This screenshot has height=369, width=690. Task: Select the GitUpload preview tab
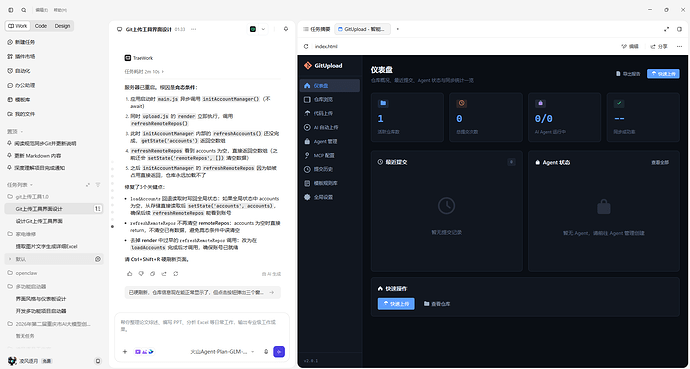pos(363,29)
